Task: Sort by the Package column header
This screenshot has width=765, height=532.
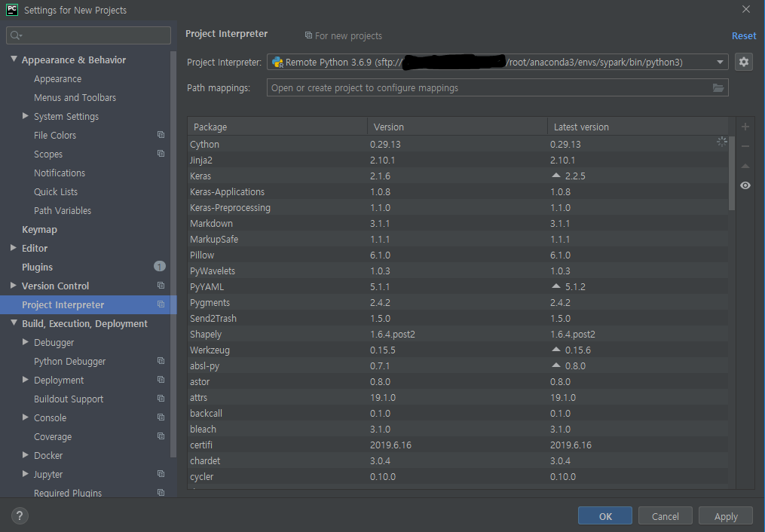Action: [277, 127]
